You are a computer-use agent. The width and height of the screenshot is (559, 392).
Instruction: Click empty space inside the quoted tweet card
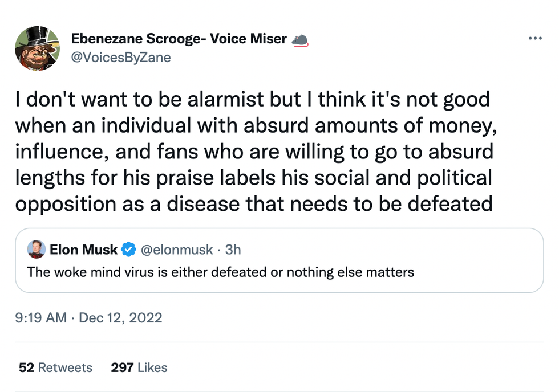point(479,268)
